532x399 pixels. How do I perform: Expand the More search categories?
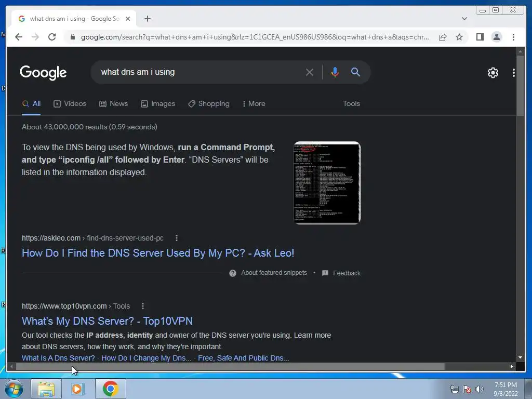254,104
